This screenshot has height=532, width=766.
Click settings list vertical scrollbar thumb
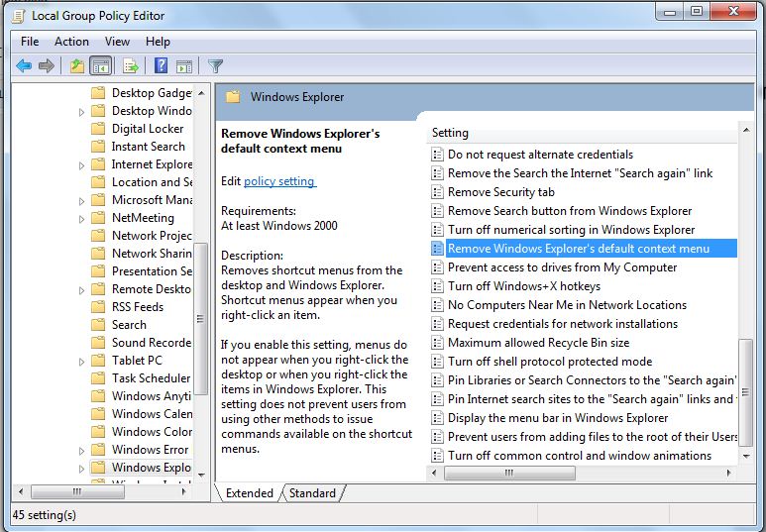(745, 392)
